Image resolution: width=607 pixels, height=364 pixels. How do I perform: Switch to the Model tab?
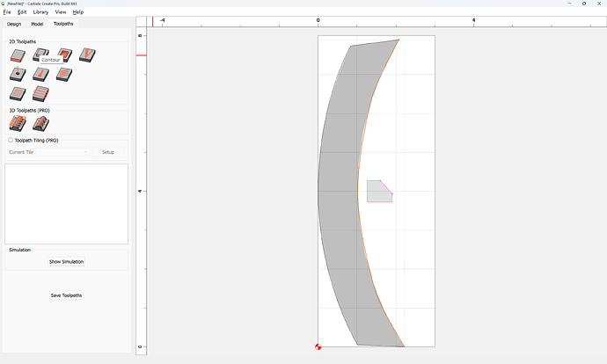37,24
